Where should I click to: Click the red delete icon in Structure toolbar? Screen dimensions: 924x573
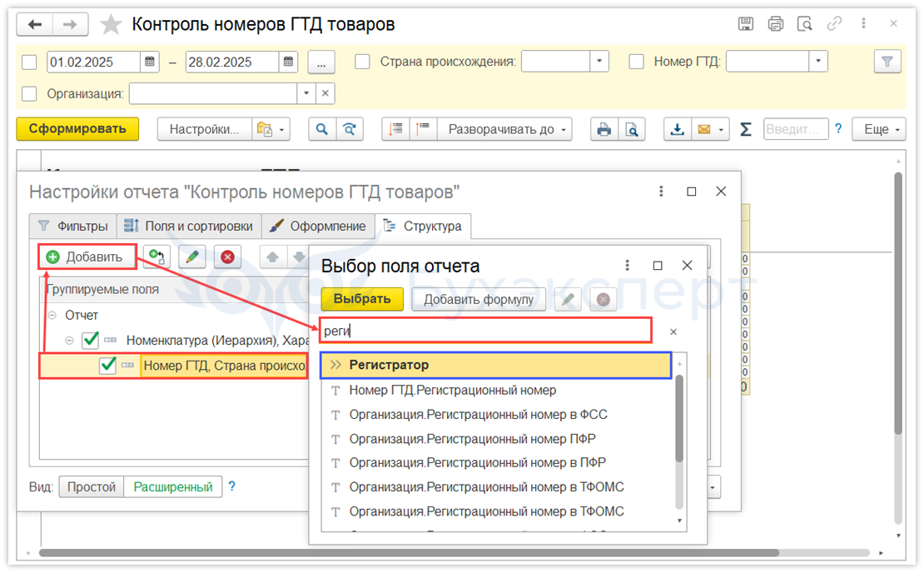226,257
